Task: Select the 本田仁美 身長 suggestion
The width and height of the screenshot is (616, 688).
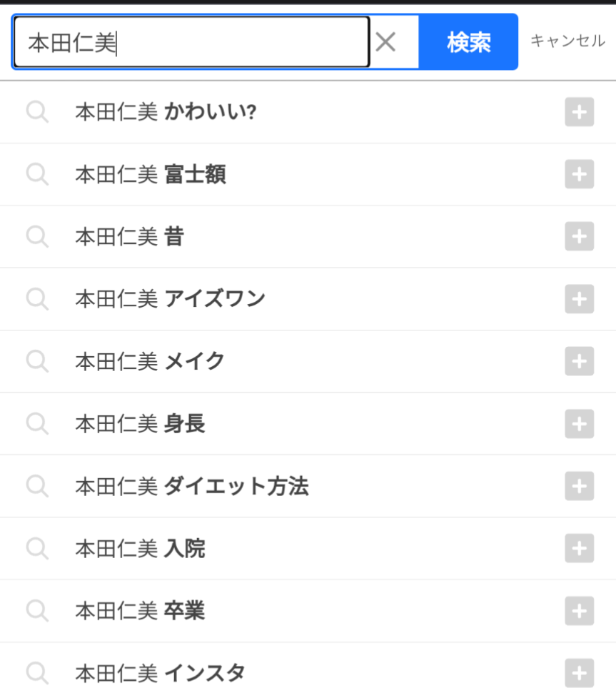Action: [x=140, y=424]
